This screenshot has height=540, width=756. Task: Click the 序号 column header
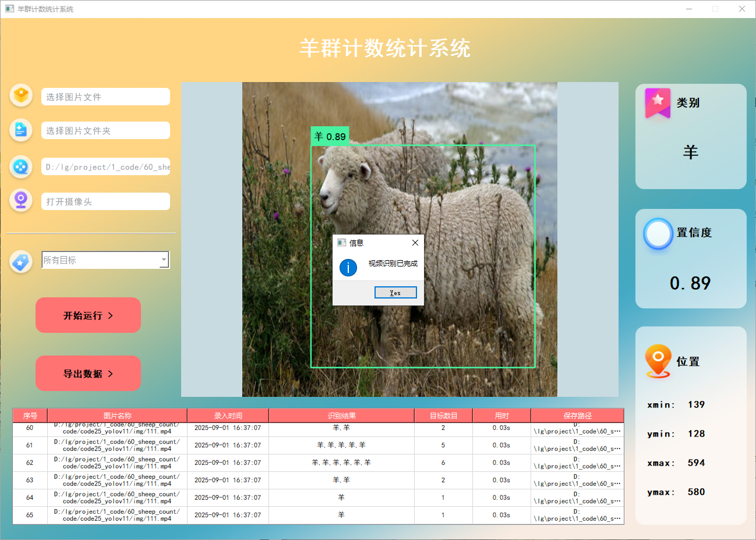pos(30,415)
